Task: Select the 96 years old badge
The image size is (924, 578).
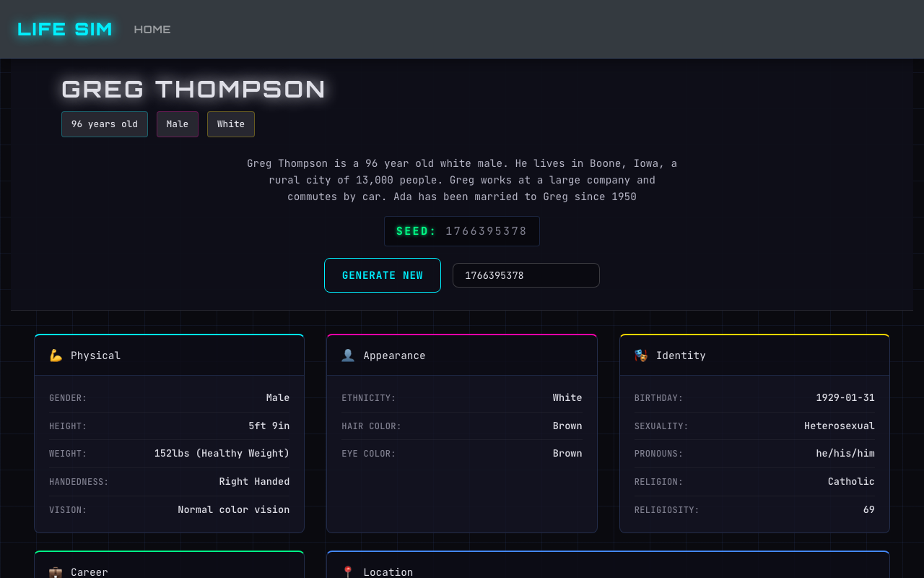Action: coord(105,124)
